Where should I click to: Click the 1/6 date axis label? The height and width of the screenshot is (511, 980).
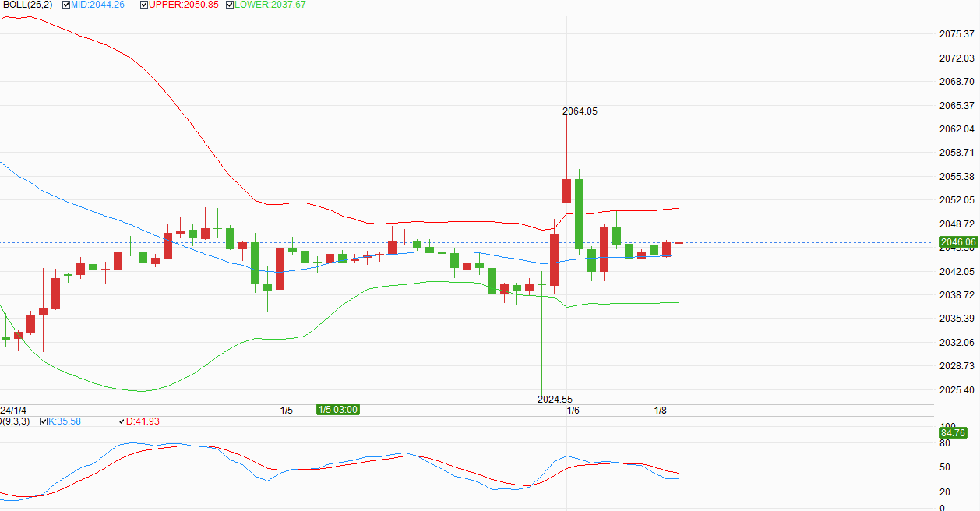coord(573,411)
